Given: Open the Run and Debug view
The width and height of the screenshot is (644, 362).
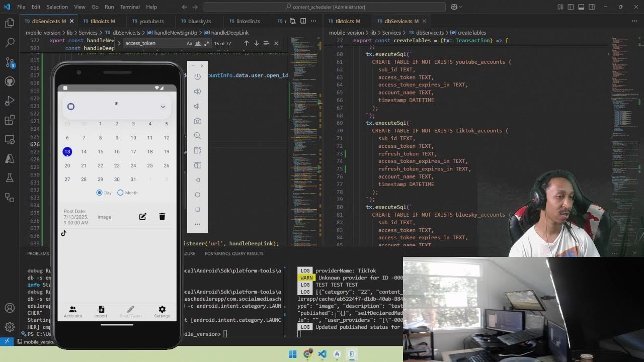Looking at the screenshot, I should point(10,101).
